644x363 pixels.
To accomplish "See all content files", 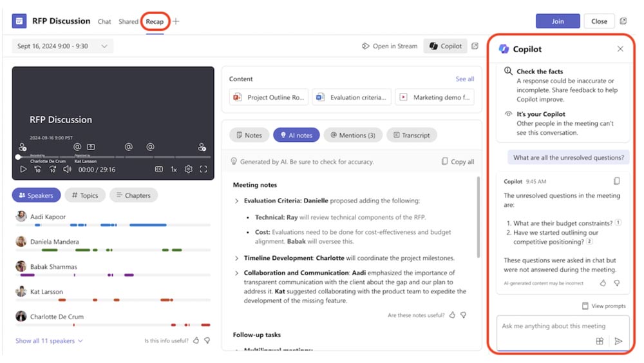I will (464, 79).
